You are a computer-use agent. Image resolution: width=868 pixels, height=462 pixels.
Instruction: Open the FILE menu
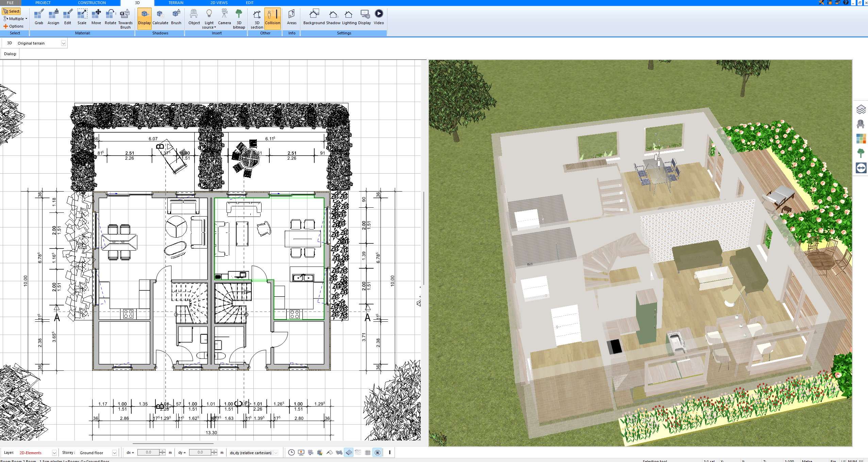coord(10,3)
